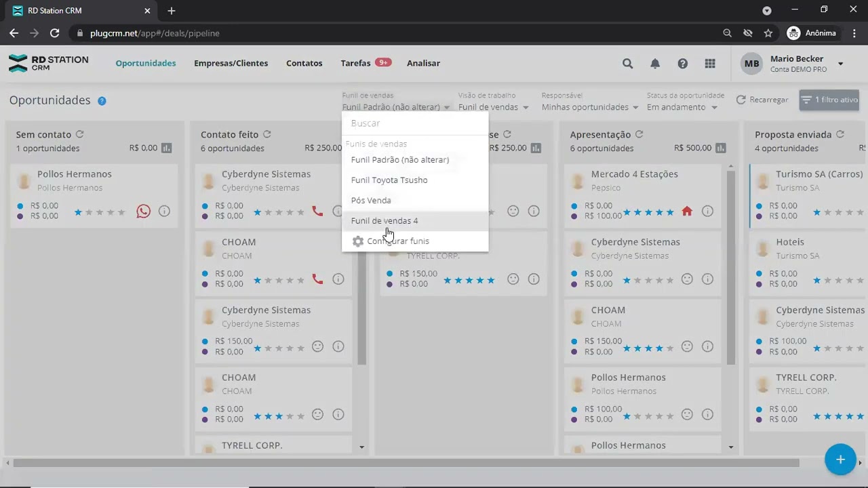Click info icon on Pollos Hermanos card
868x488 pixels.
(x=164, y=211)
